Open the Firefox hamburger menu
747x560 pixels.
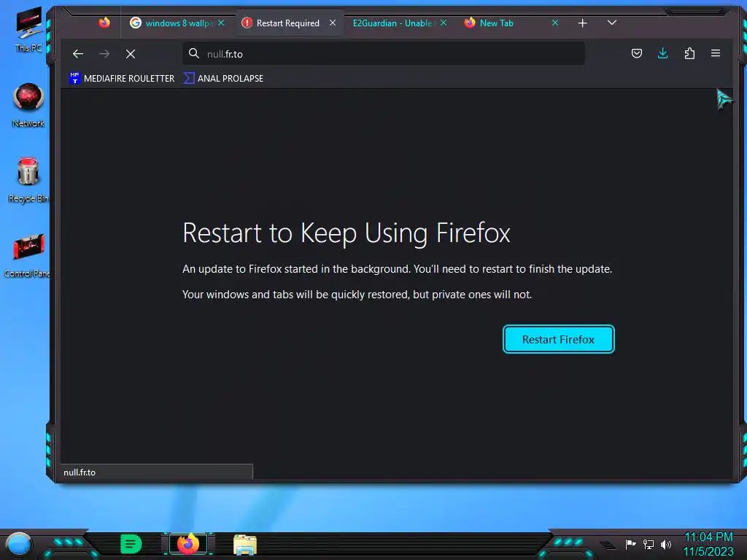(716, 53)
